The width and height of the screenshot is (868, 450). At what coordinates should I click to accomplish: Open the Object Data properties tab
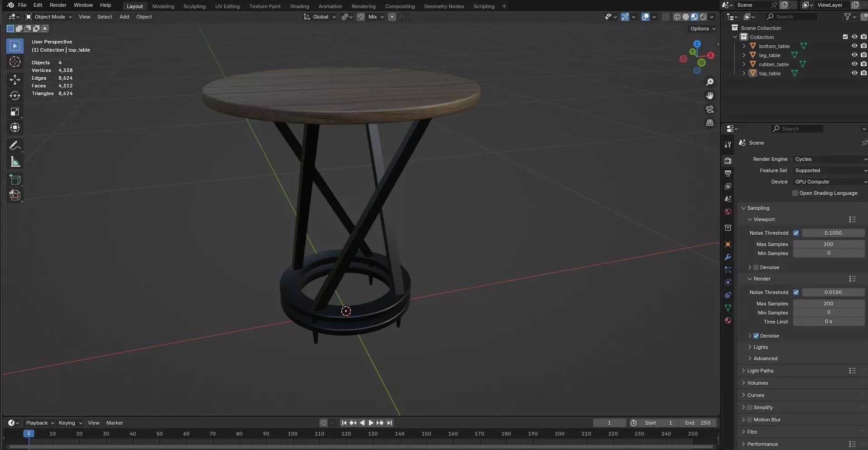tap(728, 308)
